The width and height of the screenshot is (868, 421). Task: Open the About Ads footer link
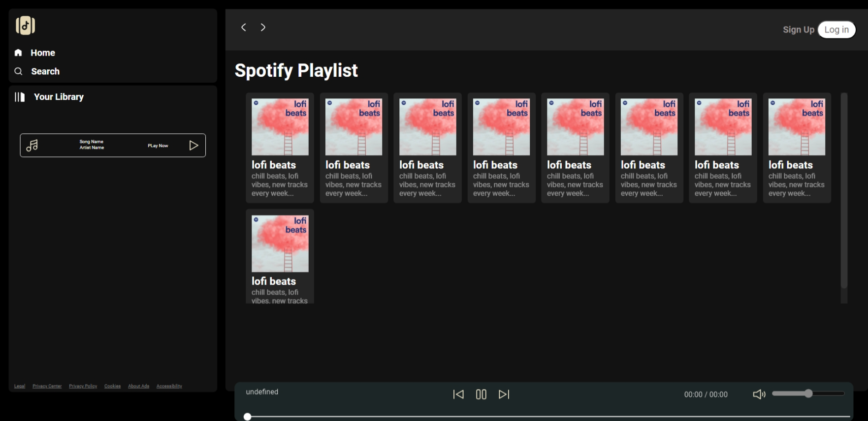[x=138, y=386]
